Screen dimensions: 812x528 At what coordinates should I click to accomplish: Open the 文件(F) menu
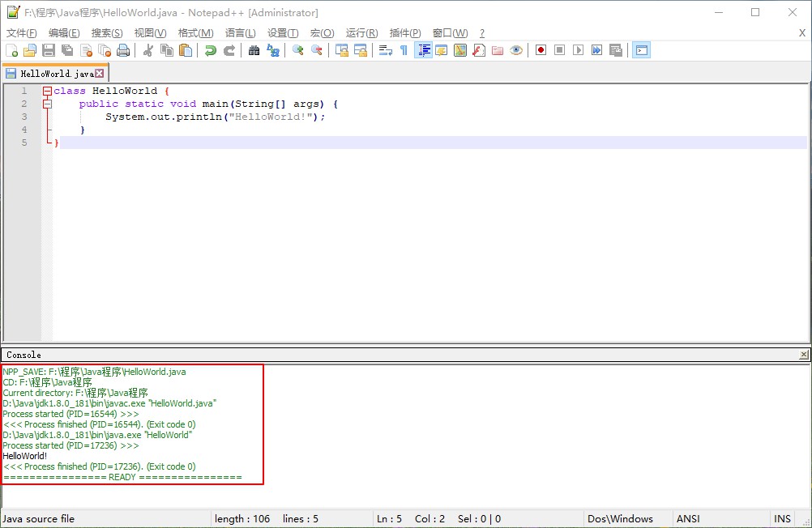tap(22, 33)
